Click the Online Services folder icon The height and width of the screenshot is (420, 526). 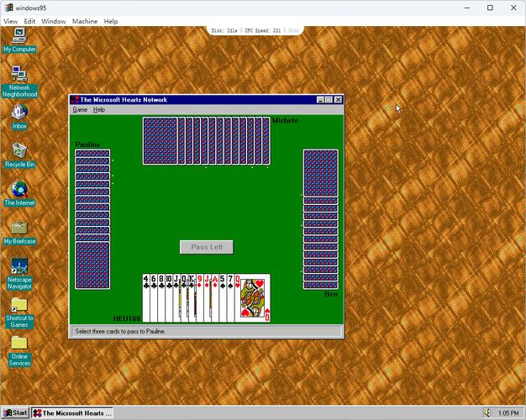(x=19, y=351)
